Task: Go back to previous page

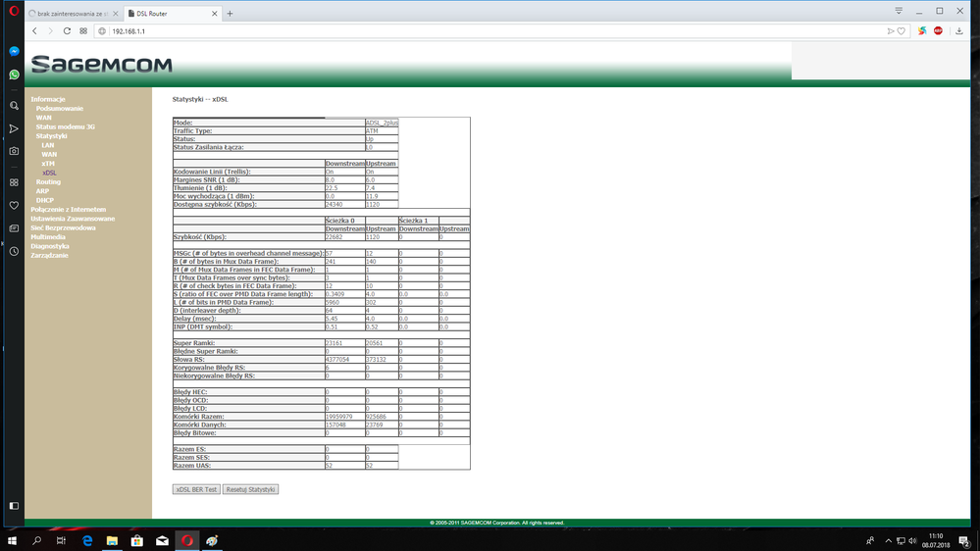Action: [35, 30]
